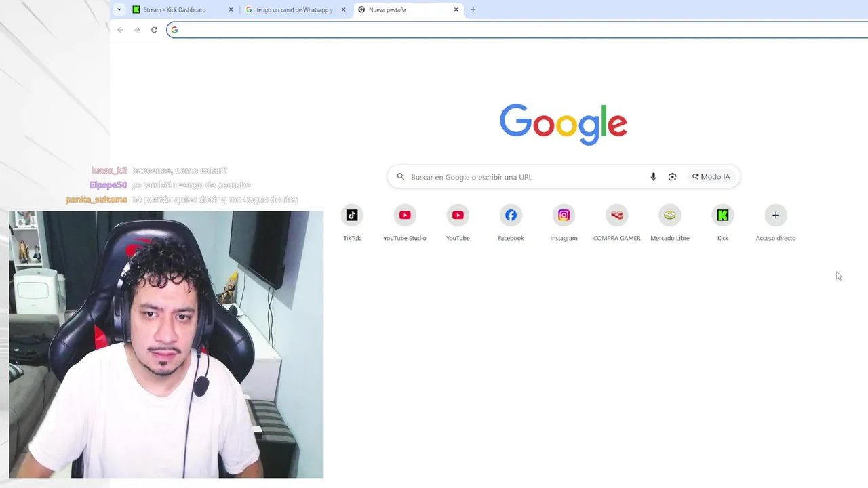Click the Google icon in the address bar

point(174,30)
